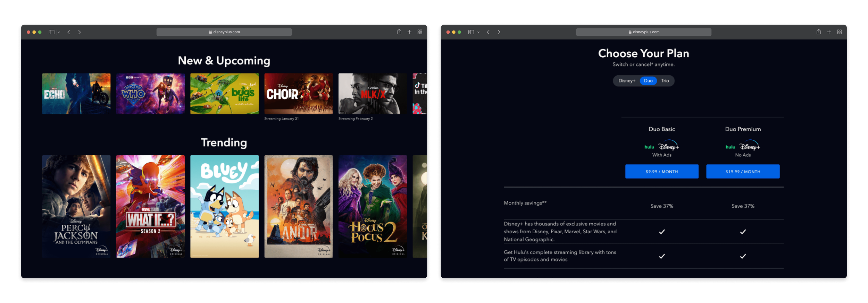Open new tab in left browser window
Viewport: 868px width, 303px height.
[409, 32]
